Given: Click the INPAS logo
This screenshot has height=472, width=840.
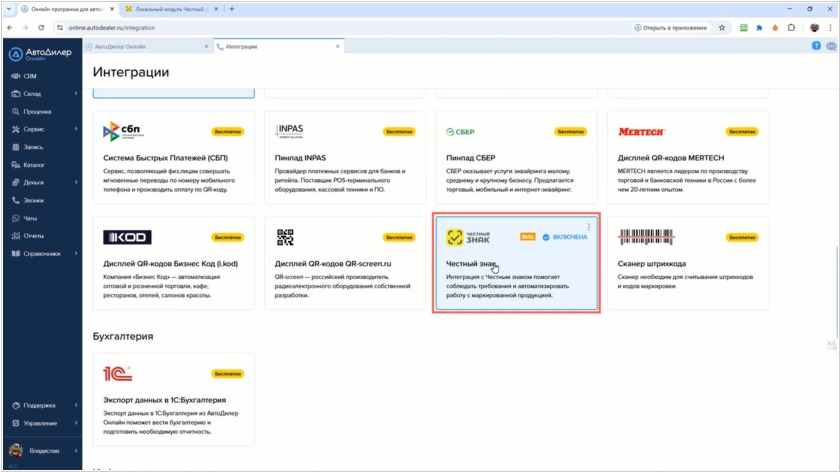Looking at the screenshot, I should [289, 131].
